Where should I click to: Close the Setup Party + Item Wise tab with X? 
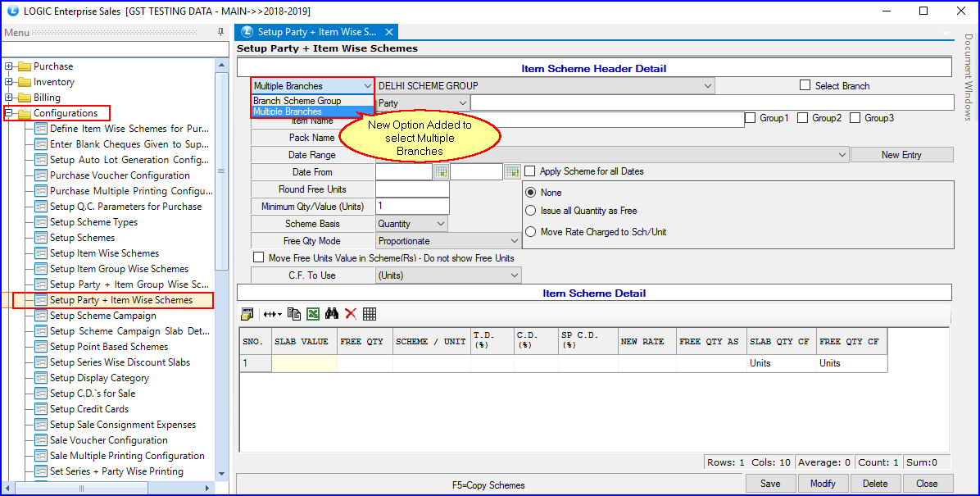(x=388, y=32)
